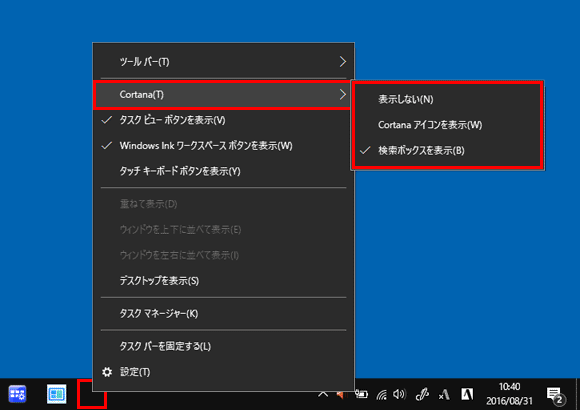The width and height of the screenshot is (580, 410).
Task: Click the ×A IME input indicator
Action: pos(444,394)
